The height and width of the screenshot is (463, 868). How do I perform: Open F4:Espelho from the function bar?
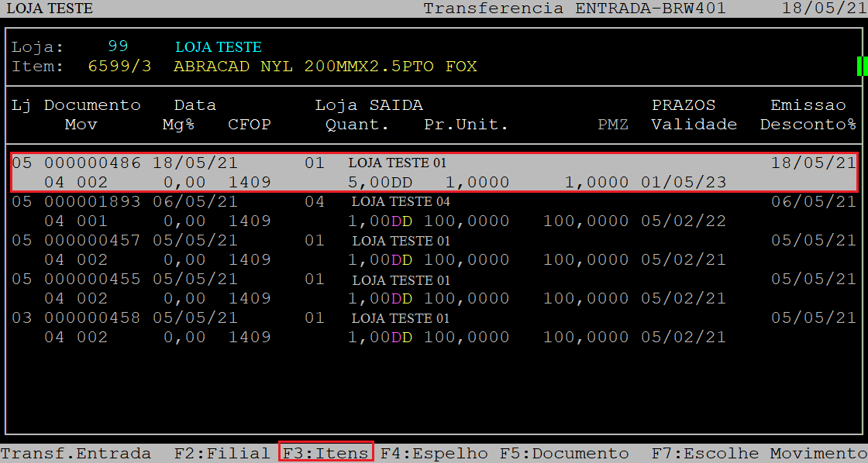434,453
